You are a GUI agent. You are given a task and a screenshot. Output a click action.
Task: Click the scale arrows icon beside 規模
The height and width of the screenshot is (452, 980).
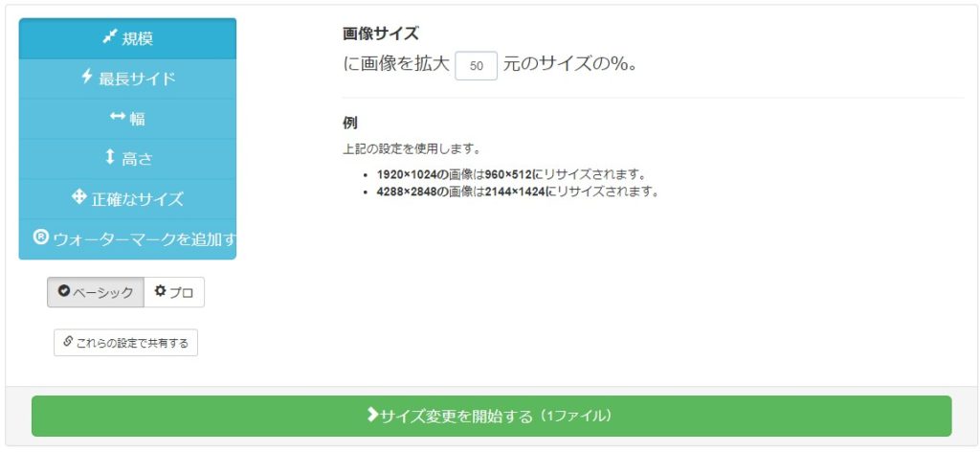[109, 37]
